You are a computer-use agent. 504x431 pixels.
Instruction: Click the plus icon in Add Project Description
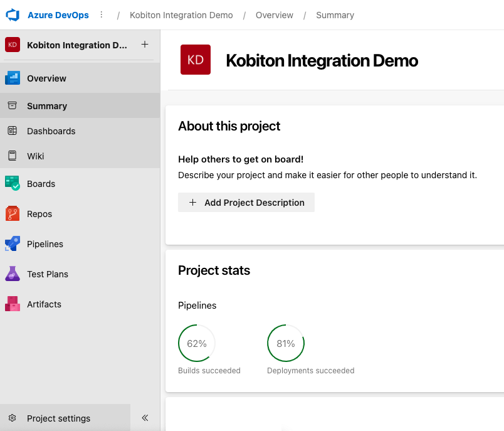point(192,202)
